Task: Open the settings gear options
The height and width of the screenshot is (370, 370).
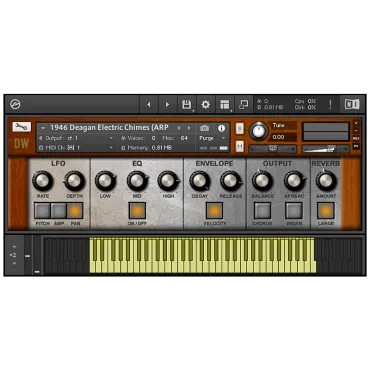Action: point(206,105)
